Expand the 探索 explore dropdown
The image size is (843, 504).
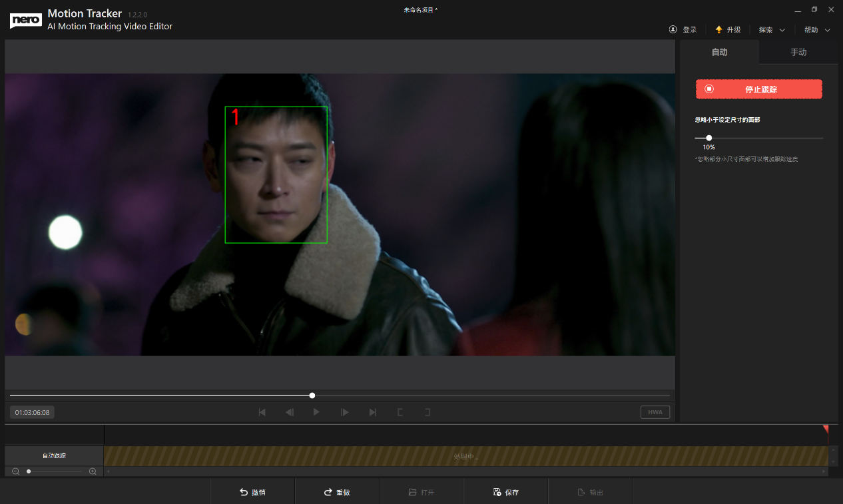point(772,30)
